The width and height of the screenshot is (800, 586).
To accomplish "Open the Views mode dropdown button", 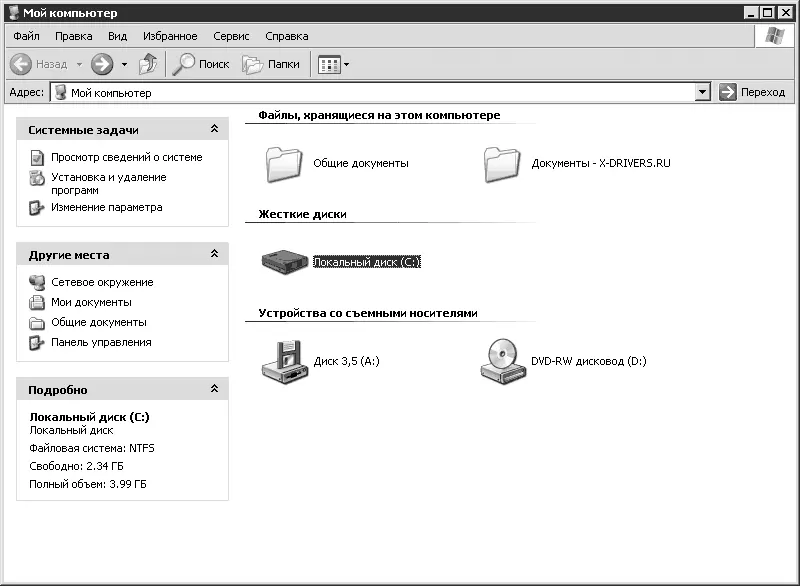I will tap(333, 64).
